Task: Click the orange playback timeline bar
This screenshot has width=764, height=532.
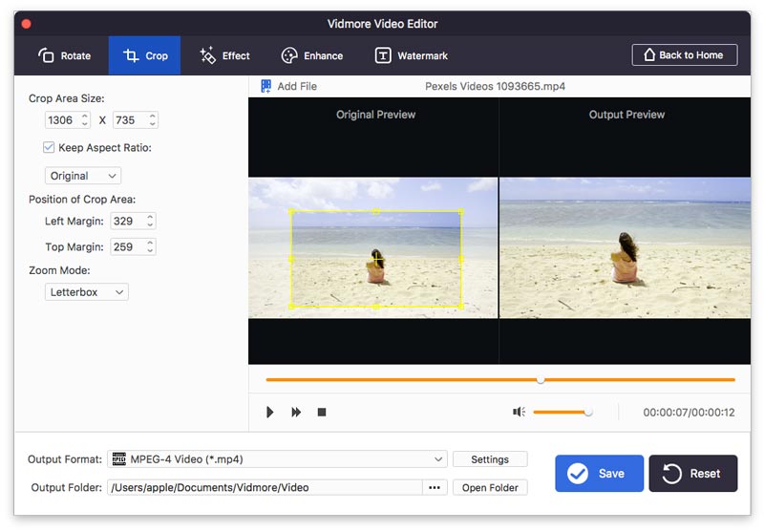Action: pos(500,379)
